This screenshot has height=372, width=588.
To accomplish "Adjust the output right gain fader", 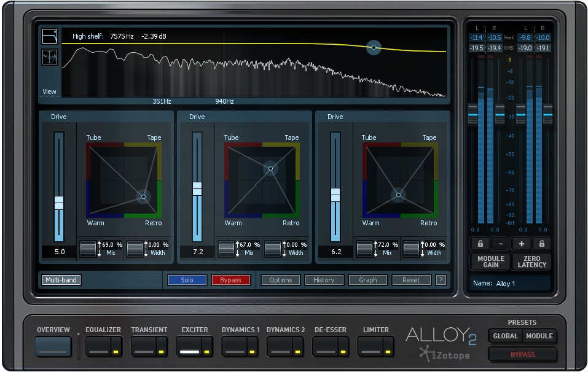I will pyautogui.click(x=548, y=114).
